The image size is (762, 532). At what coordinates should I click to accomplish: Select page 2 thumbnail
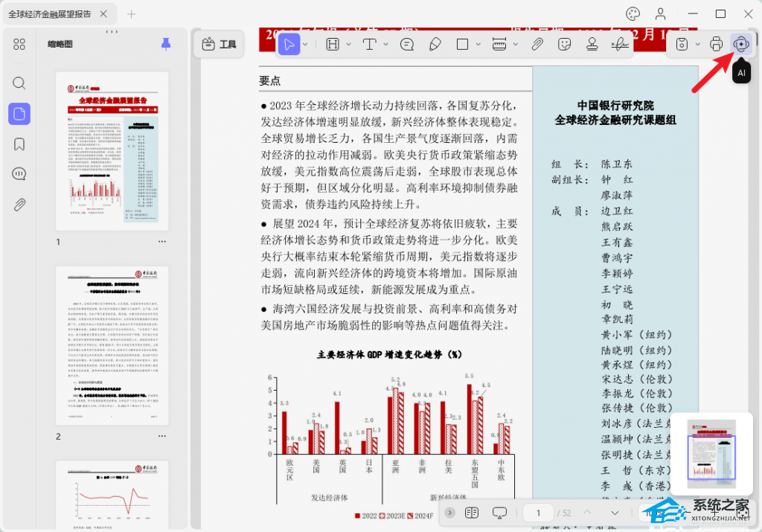pyautogui.click(x=112, y=346)
